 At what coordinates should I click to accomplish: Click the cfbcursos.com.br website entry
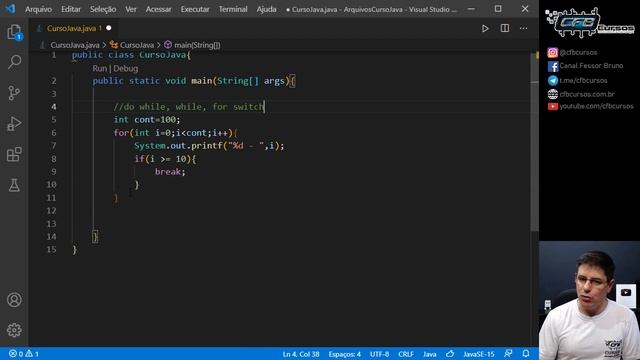(581, 94)
